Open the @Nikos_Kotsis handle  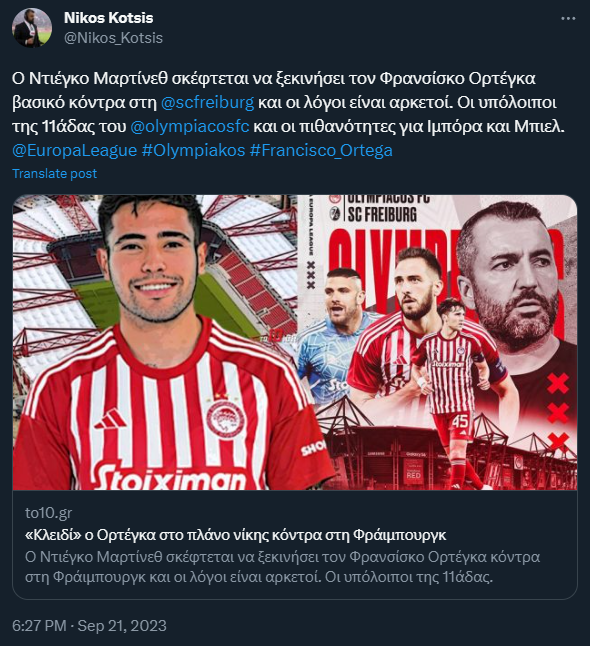pos(113,38)
